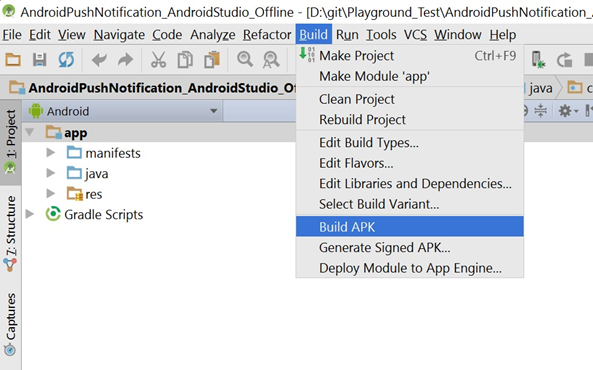The height and width of the screenshot is (370, 593).
Task: Click the Cut scissors icon
Action: [x=158, y=60]
